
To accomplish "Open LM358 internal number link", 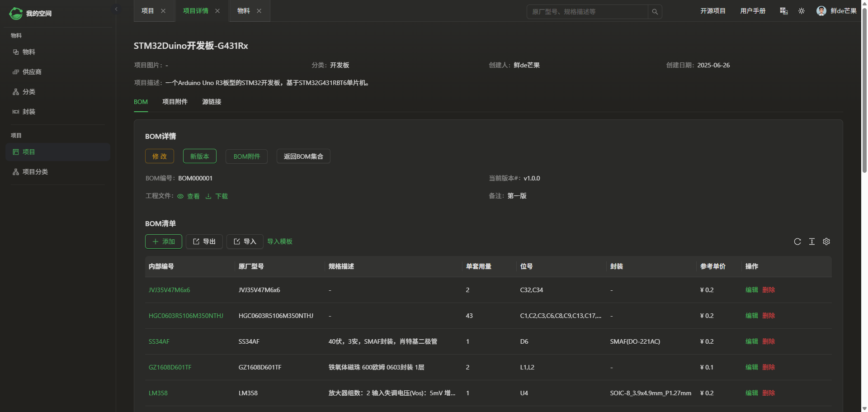I will pos(158,393).
